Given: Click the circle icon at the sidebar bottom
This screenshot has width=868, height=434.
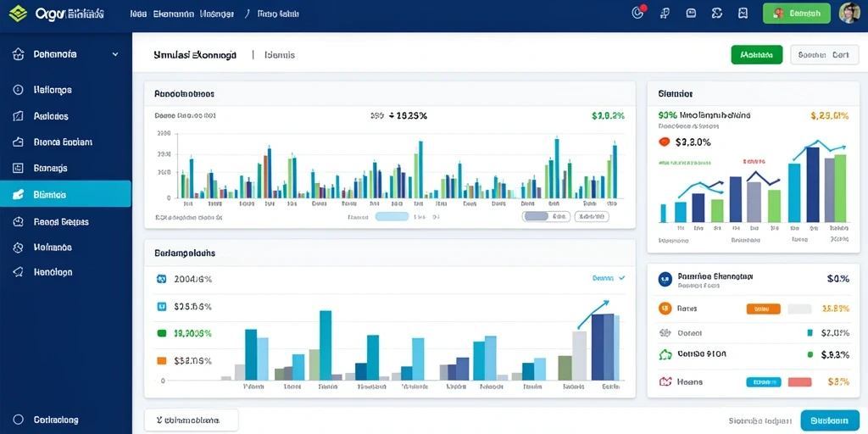Looking at the screenshot, I should (19, 420).
